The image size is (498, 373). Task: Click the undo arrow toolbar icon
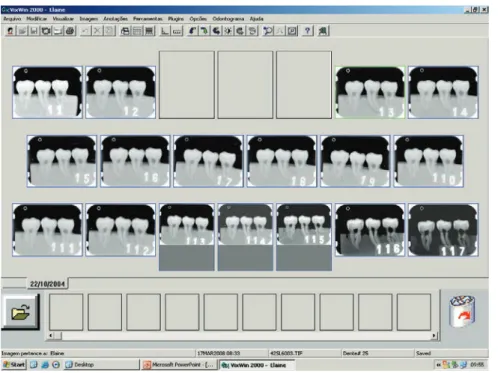(85, 31)
